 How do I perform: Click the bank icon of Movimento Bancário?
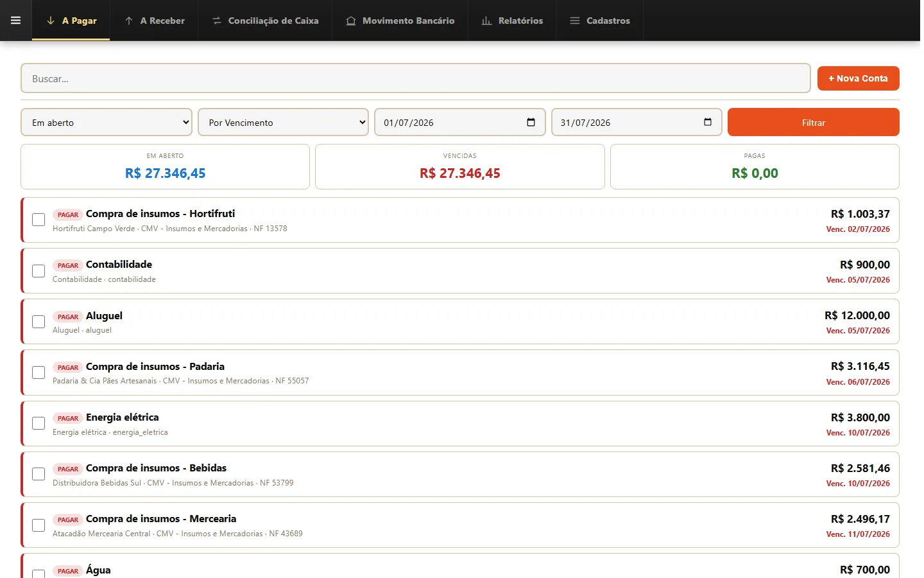[x=351, y=21]
